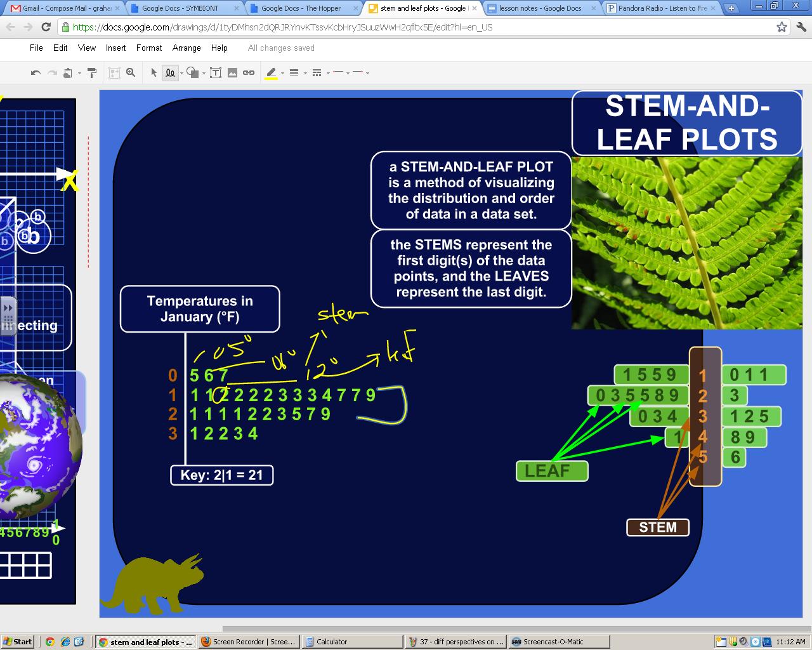The image size is (812, 650).
Task: Switch to the Pandora Radio tab
Action: [660, 8]
